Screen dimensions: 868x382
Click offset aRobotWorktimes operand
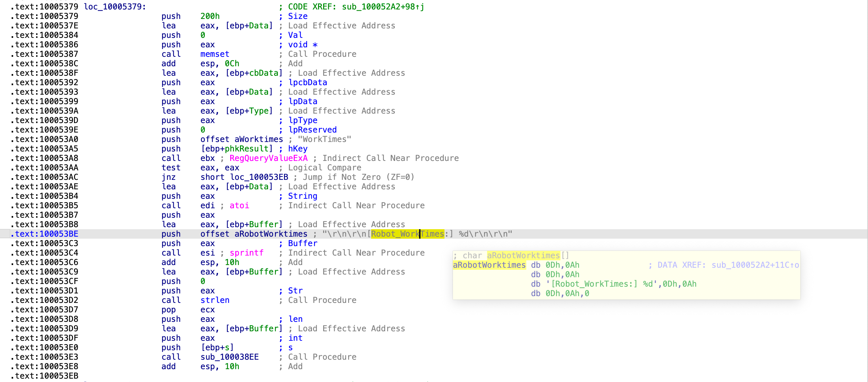(x=254, y=234)
